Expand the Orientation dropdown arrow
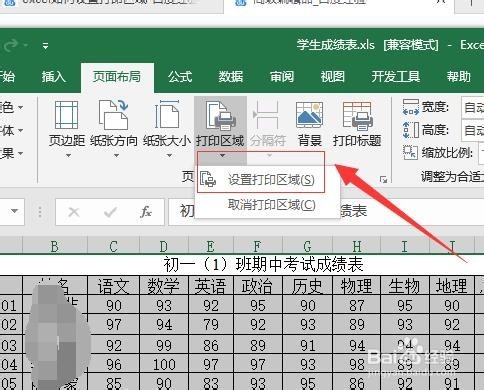Screen dimensions: 484x390 (116, 155)
